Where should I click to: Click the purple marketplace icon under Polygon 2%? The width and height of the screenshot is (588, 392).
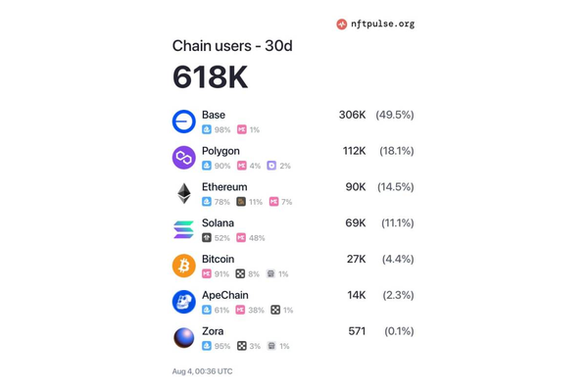pyautogui.click(x=271, y=166)
